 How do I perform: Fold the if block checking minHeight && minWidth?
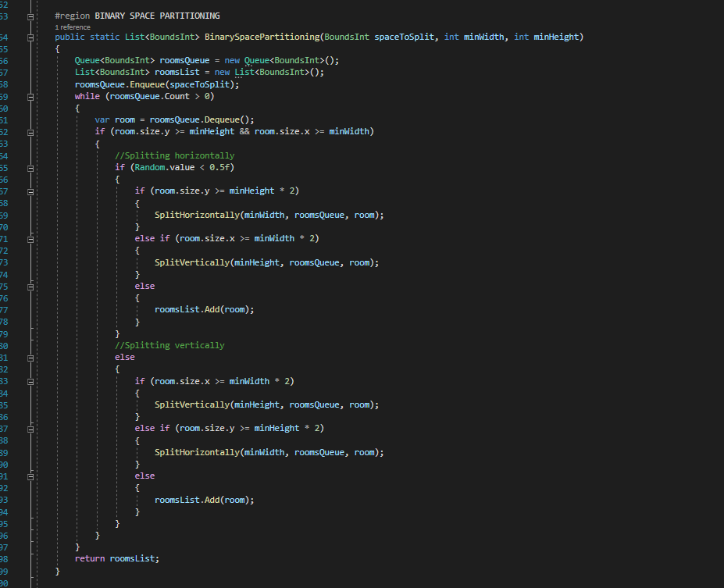pyautogui.click(x=30, y=133)
